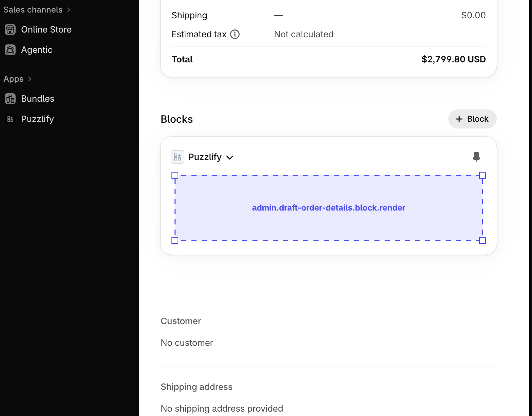Click the bold Total label
The image size is (532, 416).
[x=182, y=59]
